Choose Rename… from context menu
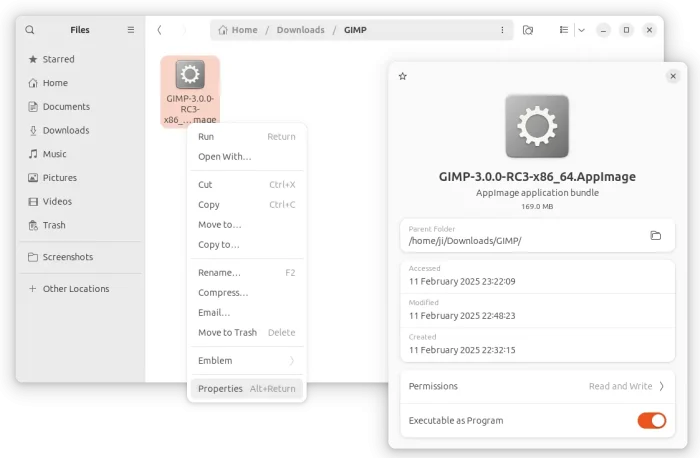Viewport: 700px width, 458px height. (x=246, y=272)
